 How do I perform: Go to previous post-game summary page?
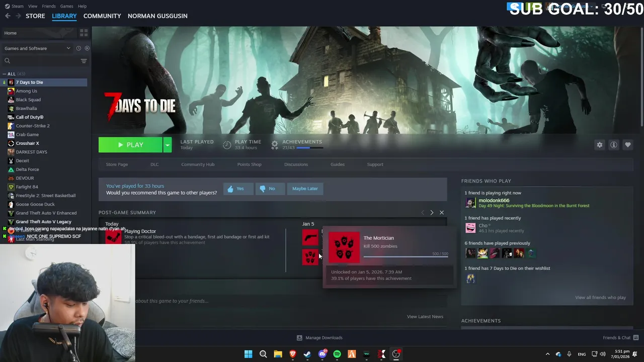click(x=423, y=213)
